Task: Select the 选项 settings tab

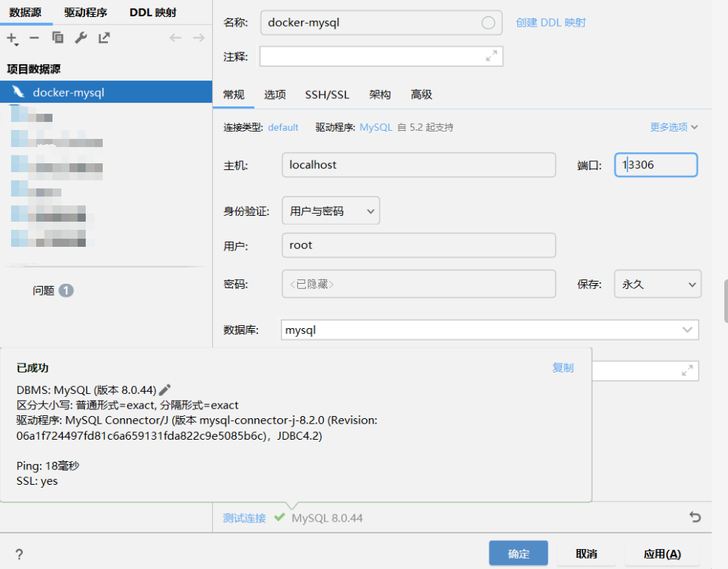Action: pos(275,95)
